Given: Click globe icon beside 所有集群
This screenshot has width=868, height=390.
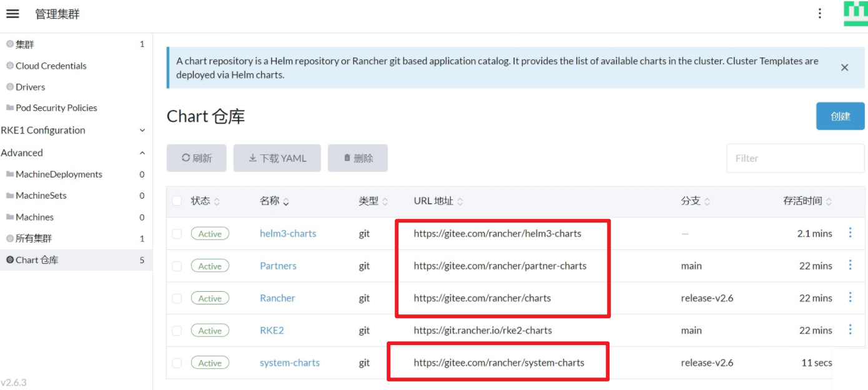Looking at the screenshot, I should [x=10, y=238].
